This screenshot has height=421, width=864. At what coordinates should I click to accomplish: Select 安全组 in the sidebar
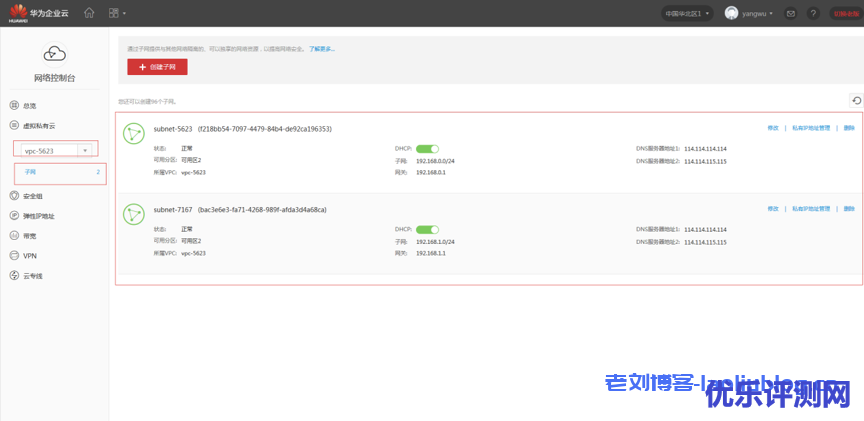click(x=33, y=196)
